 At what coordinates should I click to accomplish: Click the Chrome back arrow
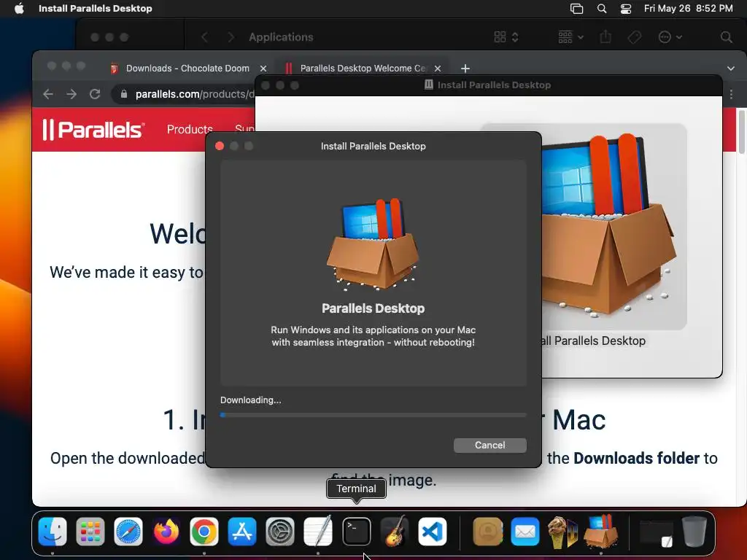pyautogui.click(x=48, y=94)
